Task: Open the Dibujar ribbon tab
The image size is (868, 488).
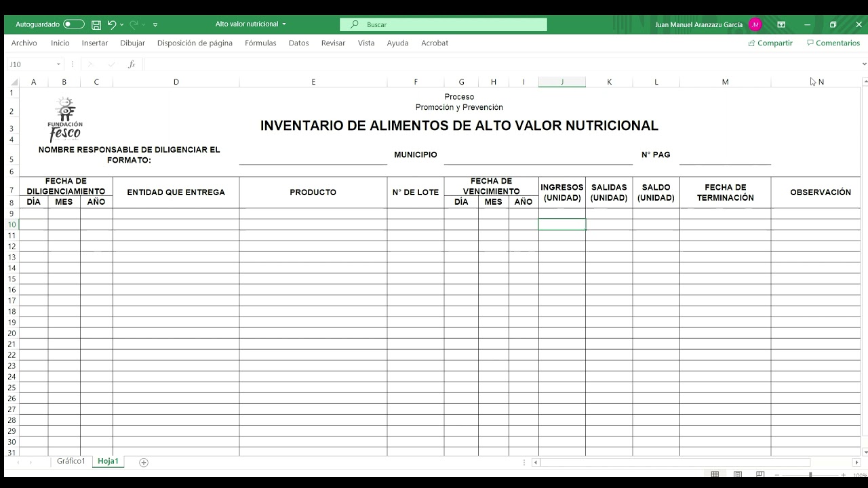Action: click(x=133, y=43)
